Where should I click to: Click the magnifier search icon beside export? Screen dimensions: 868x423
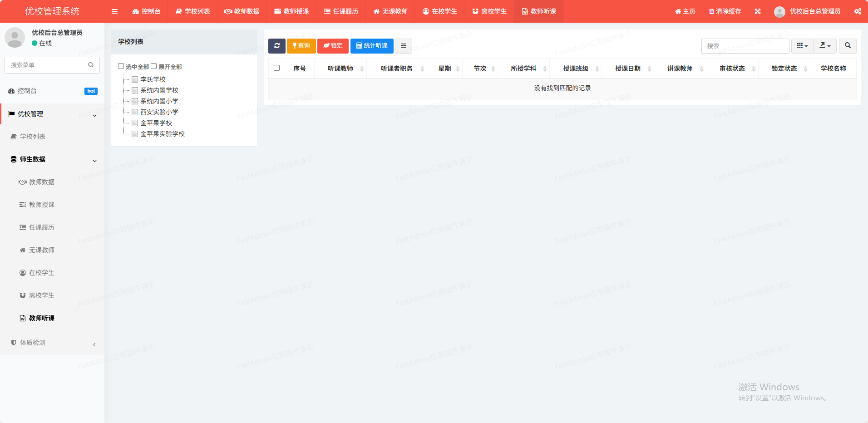[848, 46]
